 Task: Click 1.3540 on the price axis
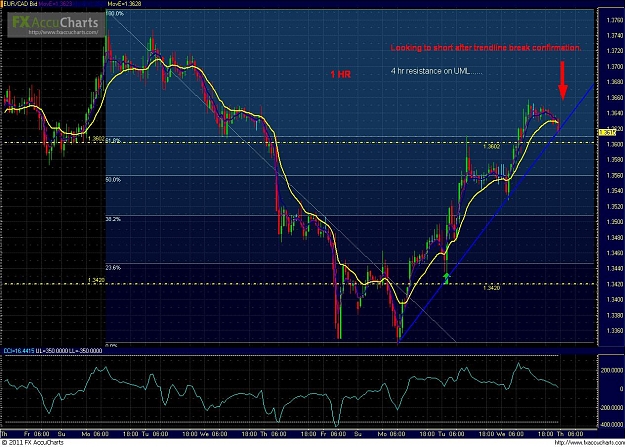(615, 191)
